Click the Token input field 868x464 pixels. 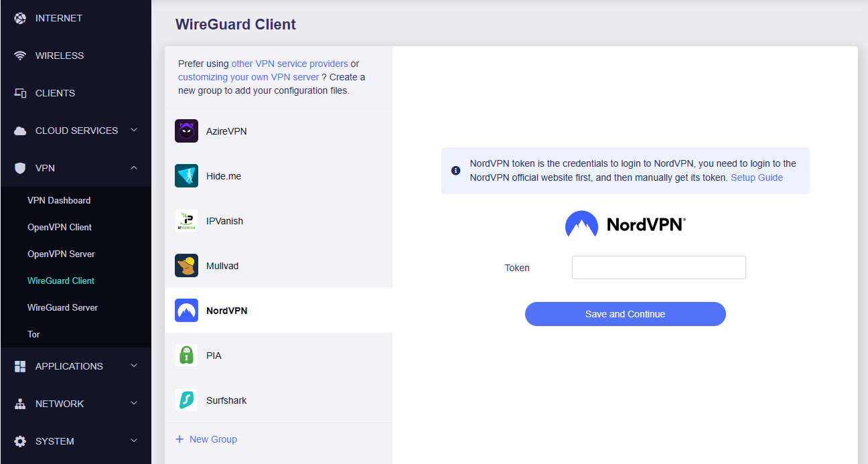(x=658, y=267)
